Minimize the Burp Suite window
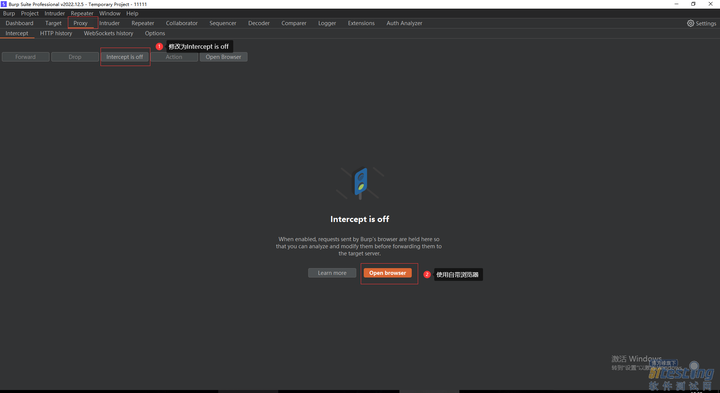 click(x=676, y=4)
